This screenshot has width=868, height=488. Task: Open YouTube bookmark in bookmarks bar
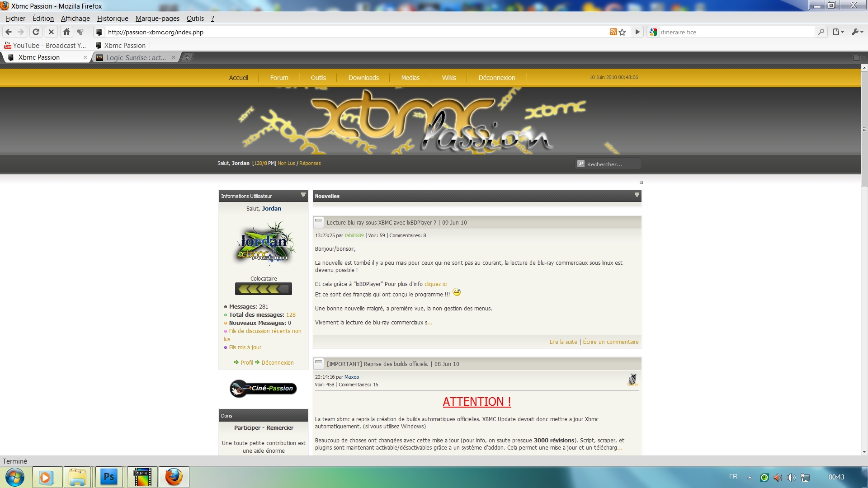(x=45, y=45)
